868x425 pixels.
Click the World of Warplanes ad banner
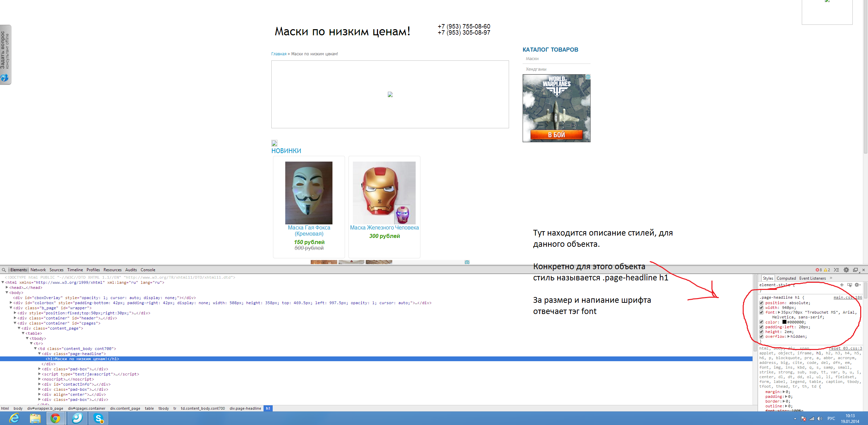click(x=557, y=108)
